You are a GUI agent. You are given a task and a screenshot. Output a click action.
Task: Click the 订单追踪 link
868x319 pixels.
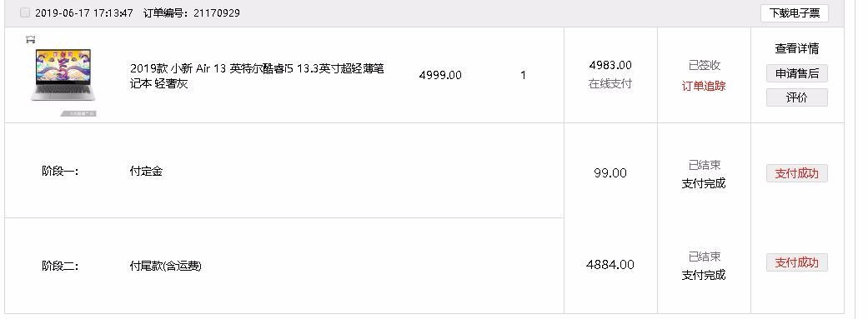click(704, 87)
